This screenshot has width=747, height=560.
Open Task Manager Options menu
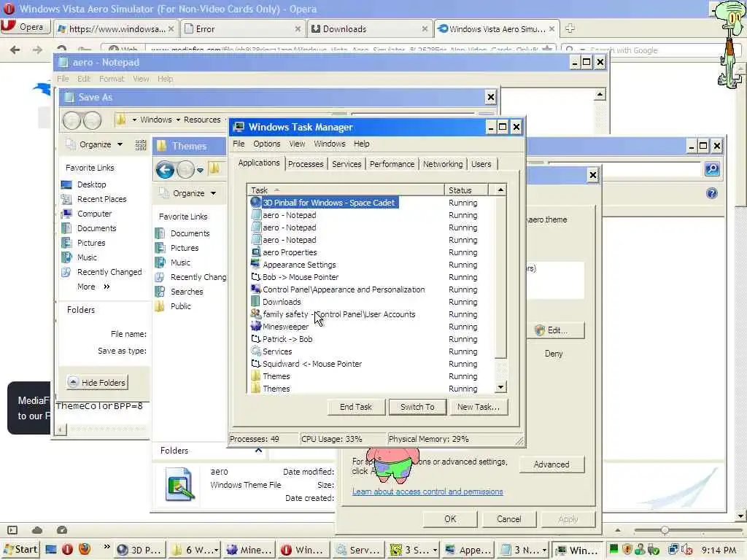point(267,144)
